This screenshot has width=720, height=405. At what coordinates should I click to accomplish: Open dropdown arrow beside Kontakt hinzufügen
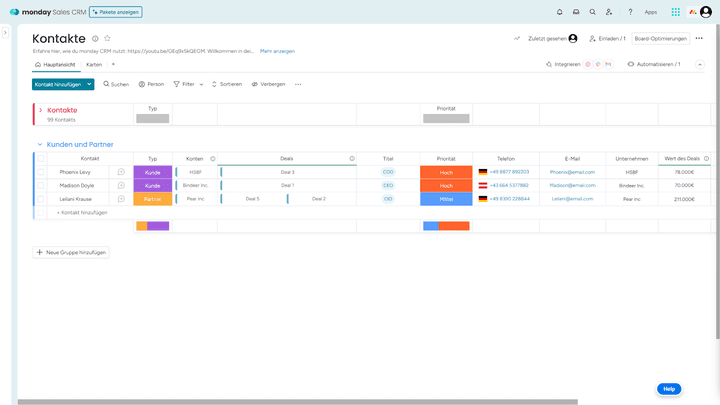pos(90,84)
